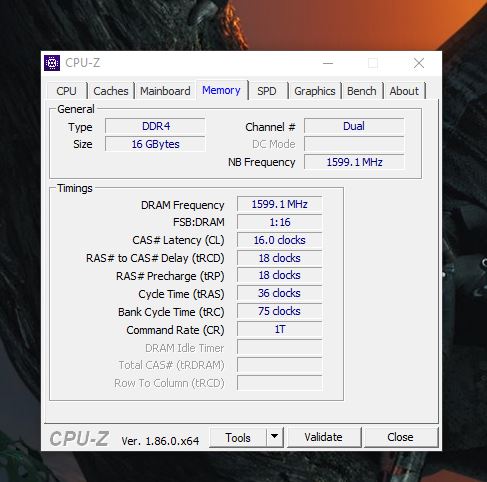Select the DRAM Frequency value 1599.1 MHz
The width and height of the screenshot is (487, 482).
(x=280, y=204)
